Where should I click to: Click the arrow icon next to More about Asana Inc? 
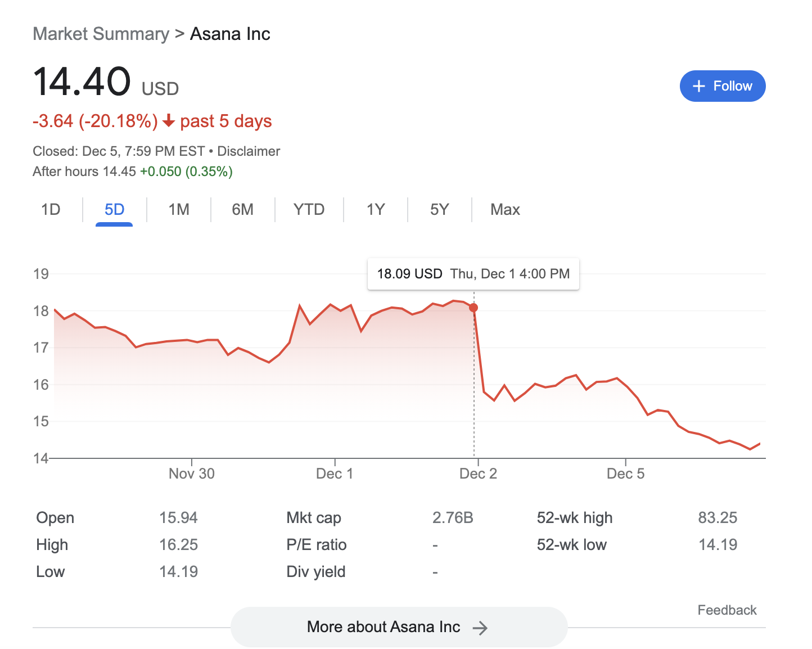[x=480, y=628]
